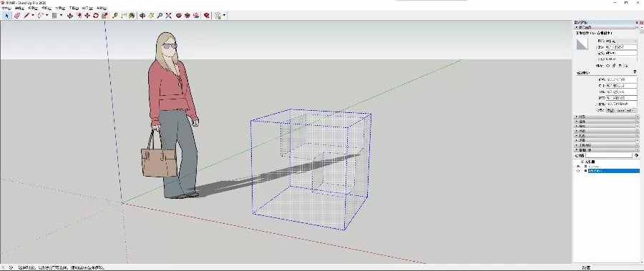Open the Line tool dropdown arrow
Screen dimensions: 644x271
point(33,15)
